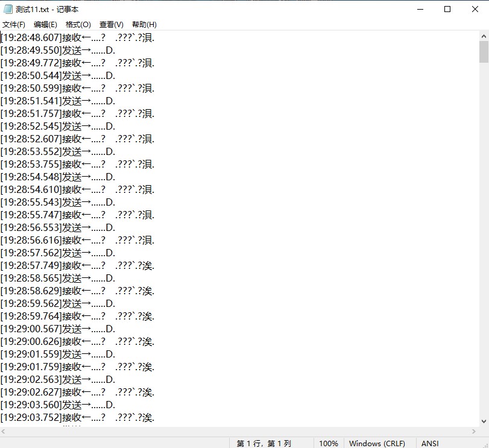Click the line with timestamp 19:28:56.616
The image size is (489, 448).
pyautogui.click(x=77, y=241)
